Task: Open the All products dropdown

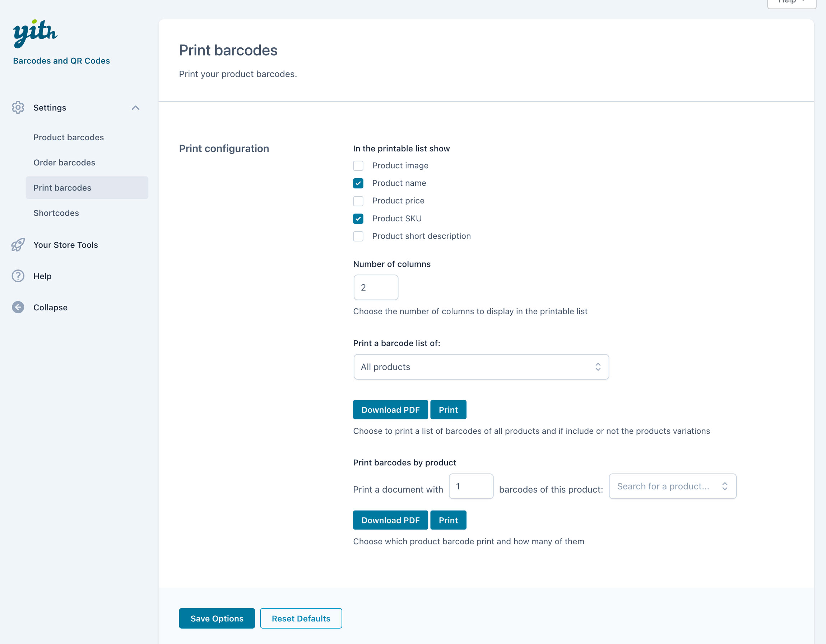Action: pyautogui.click(x=481, y=367)
